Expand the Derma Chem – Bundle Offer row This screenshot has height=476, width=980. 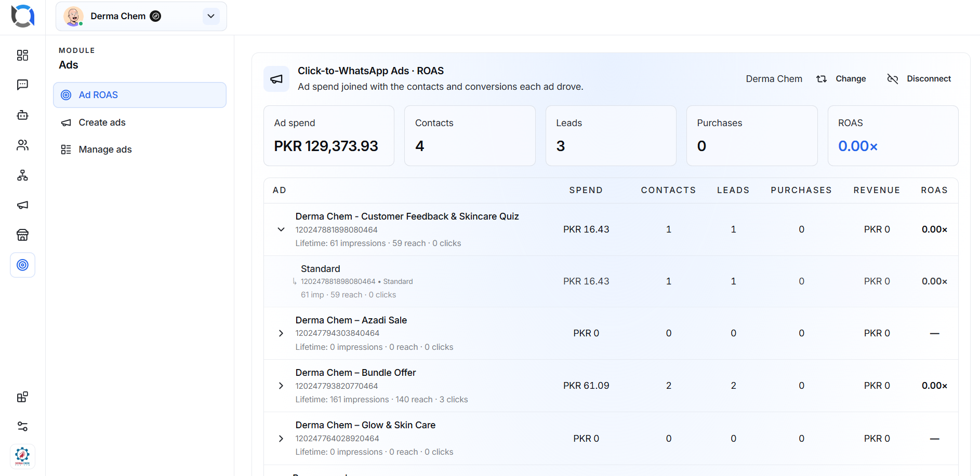click(281, 386)
